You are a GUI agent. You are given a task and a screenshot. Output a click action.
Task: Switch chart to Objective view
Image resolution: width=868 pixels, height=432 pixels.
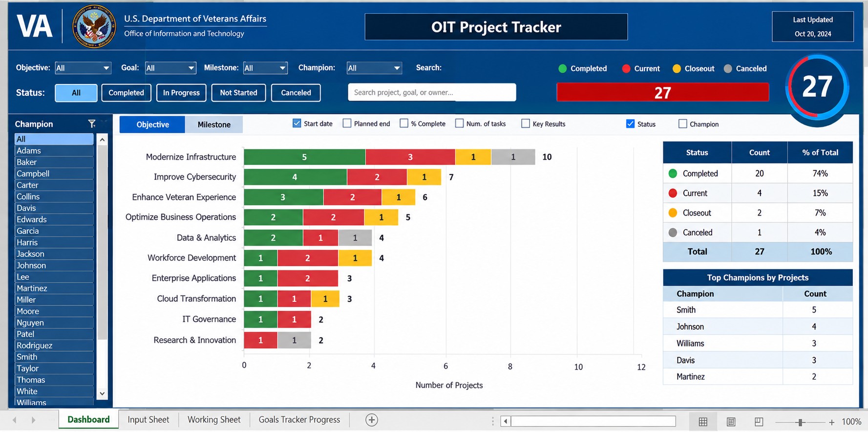pos(152,124)
